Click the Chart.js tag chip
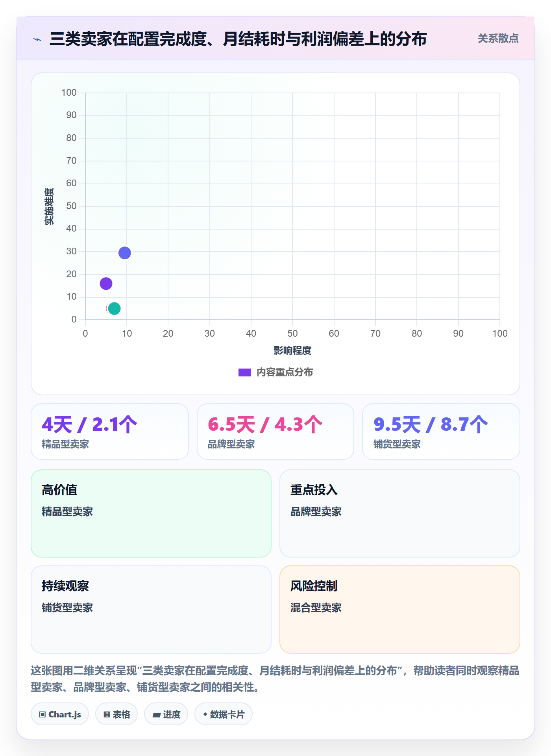 (x=60, y=714)
